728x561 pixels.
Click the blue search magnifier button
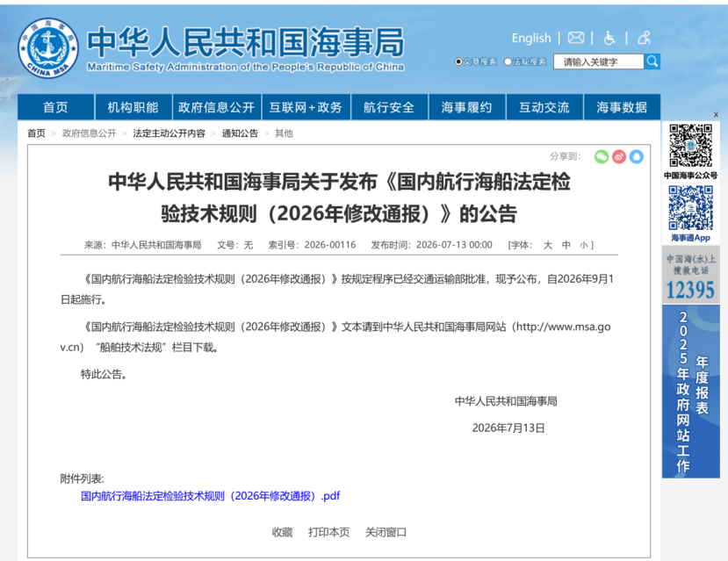652,61
